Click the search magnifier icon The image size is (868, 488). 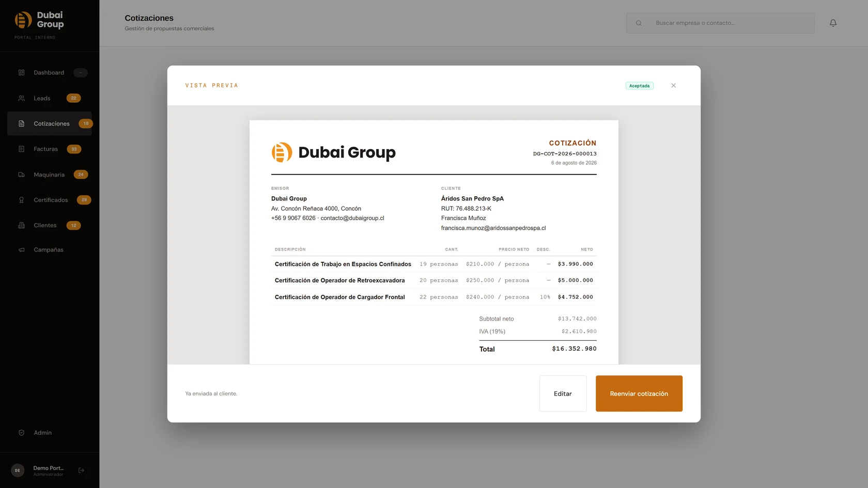639,23
